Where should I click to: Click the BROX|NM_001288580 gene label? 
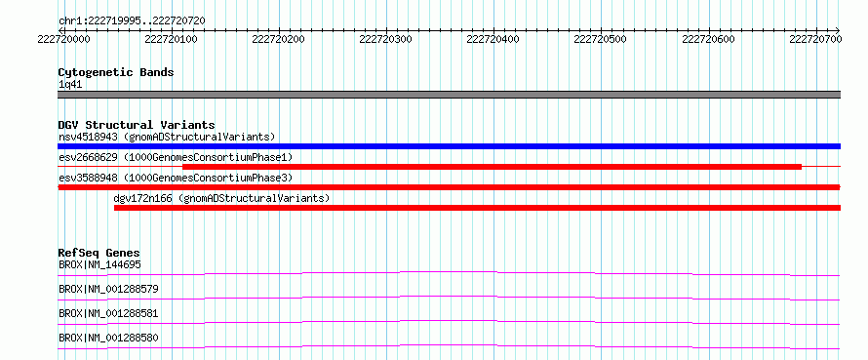[x=108, y=338]
